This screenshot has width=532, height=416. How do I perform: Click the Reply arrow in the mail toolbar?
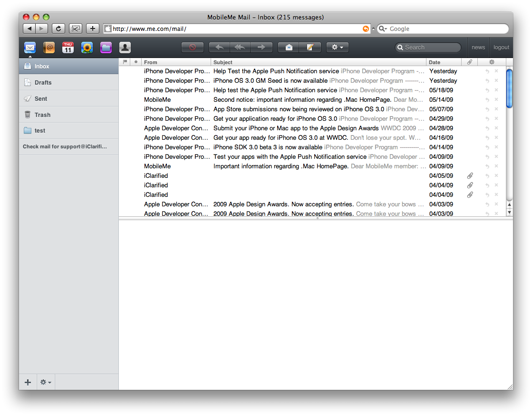pos(219,48)
